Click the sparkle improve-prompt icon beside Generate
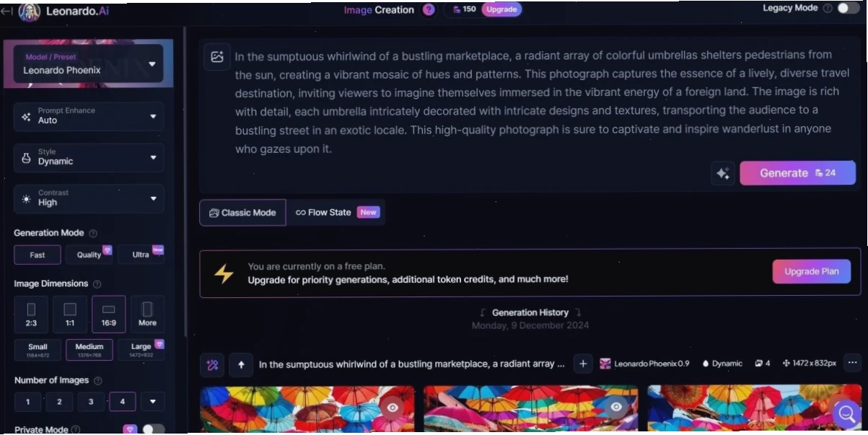 (x=722, y=173)
